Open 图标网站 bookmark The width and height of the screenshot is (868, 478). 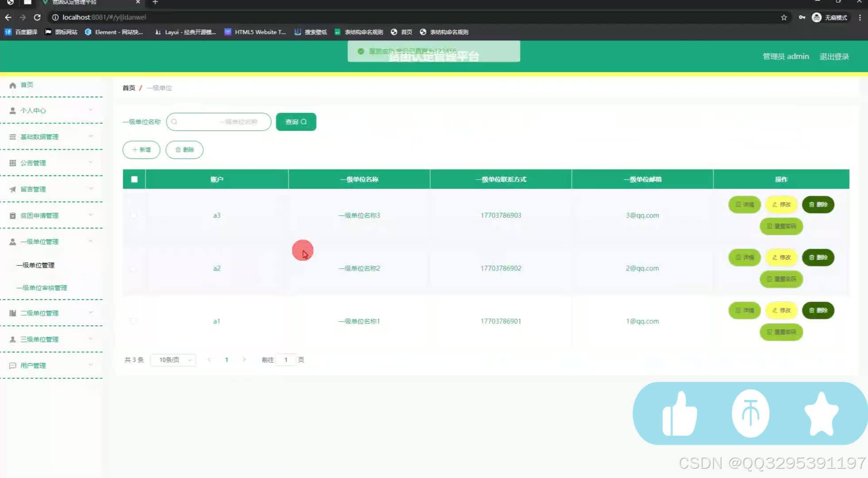(61, 32)
